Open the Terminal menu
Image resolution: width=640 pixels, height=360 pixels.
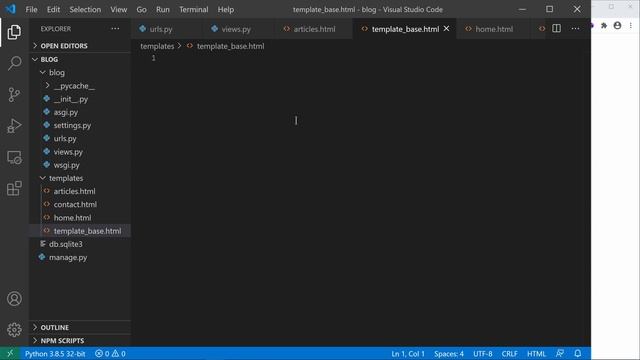click(x=193, y=9)
